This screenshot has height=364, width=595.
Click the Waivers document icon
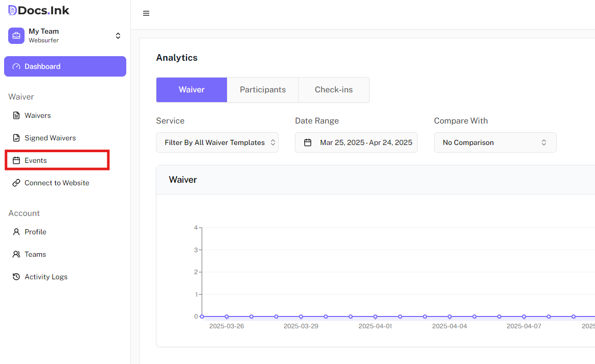pyautogui.click(x=16, y=115)
